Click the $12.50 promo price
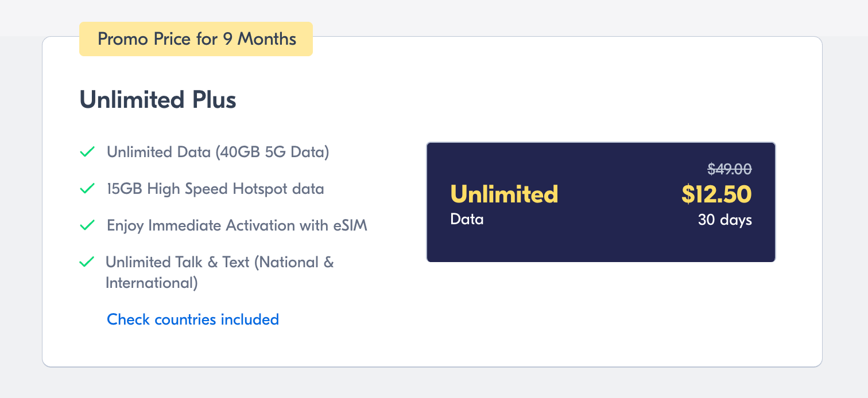The height and width of the screenshot is (398, 868). point(716,194)
